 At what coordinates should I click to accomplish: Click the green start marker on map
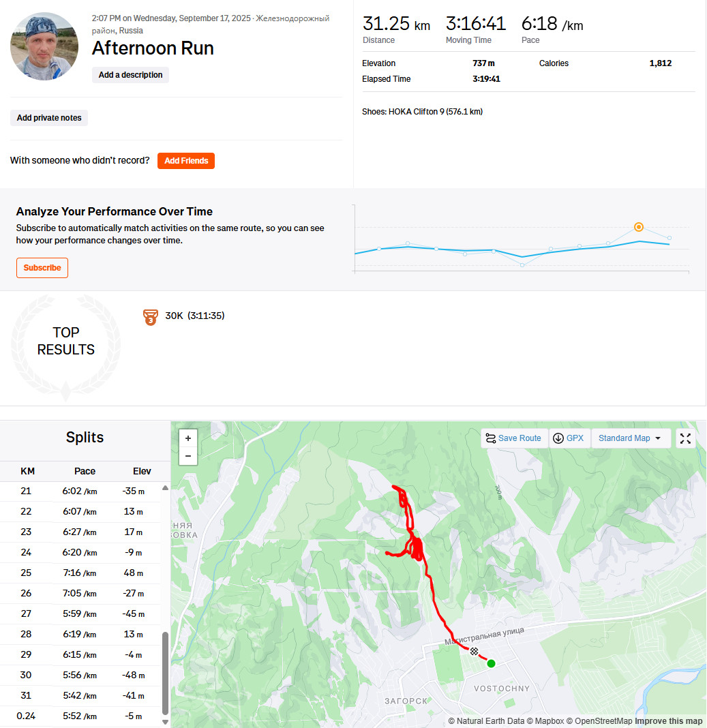pos(491,663)
